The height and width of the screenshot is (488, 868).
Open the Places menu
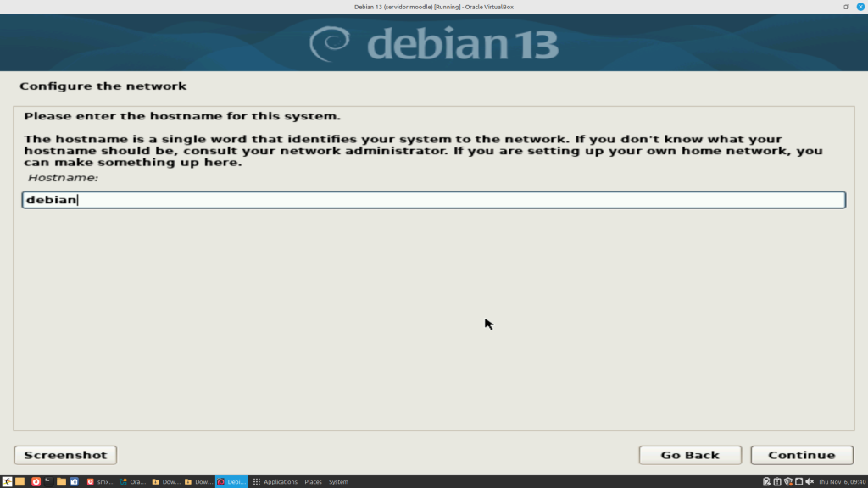(x=313, y=481)
